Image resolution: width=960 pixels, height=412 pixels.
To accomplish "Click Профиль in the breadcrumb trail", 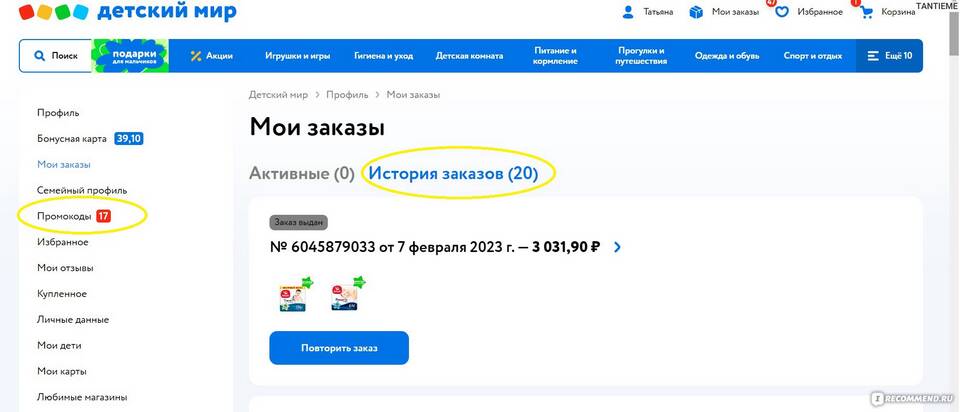I will click(346, 94).
